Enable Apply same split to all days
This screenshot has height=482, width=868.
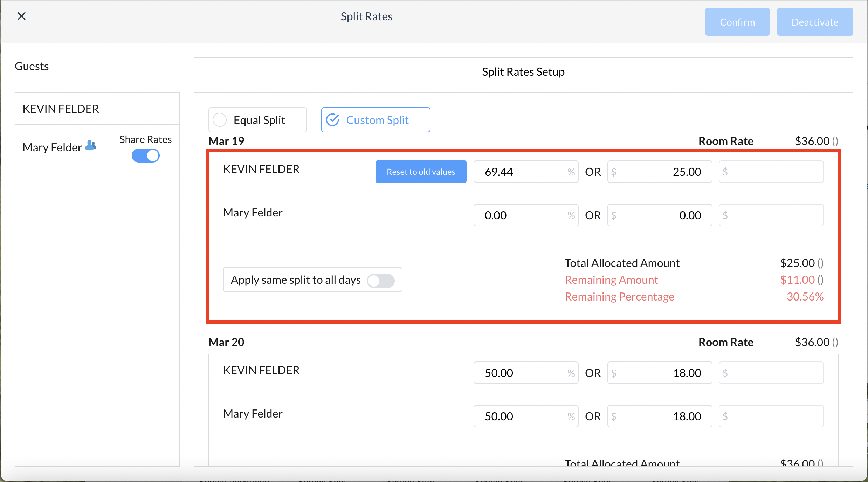381,280
